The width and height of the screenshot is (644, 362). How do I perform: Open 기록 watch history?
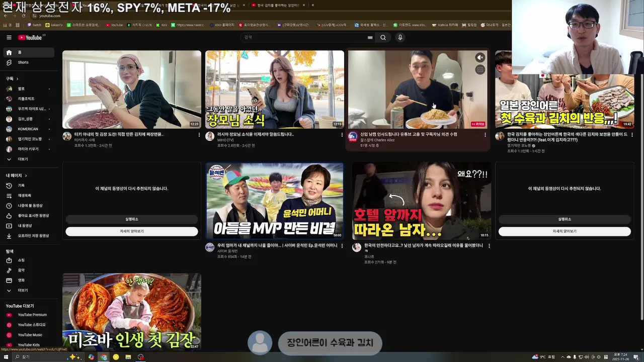click(29, 186)
